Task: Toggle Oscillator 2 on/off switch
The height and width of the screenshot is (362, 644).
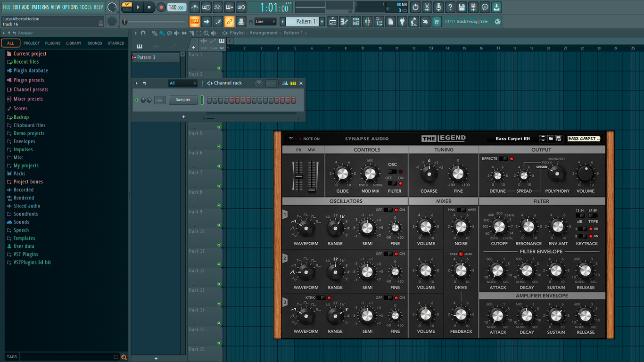Action: tap(388, 254)
